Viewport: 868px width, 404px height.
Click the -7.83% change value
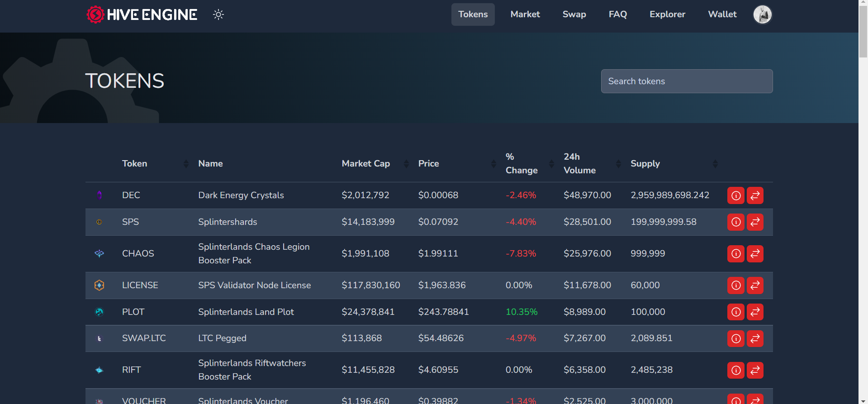coord(521,254)
